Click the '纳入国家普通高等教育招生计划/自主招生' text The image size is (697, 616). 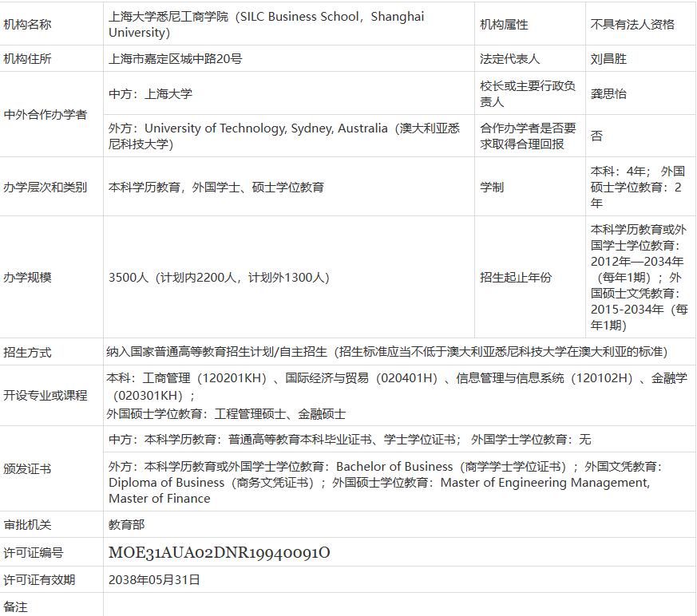pos(216,352)
